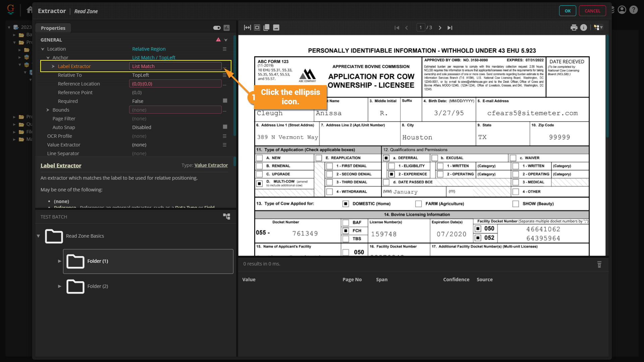Viewport: 644px width, 362px height.
Task: Jump to the last page of document
Action: point(450,28)
